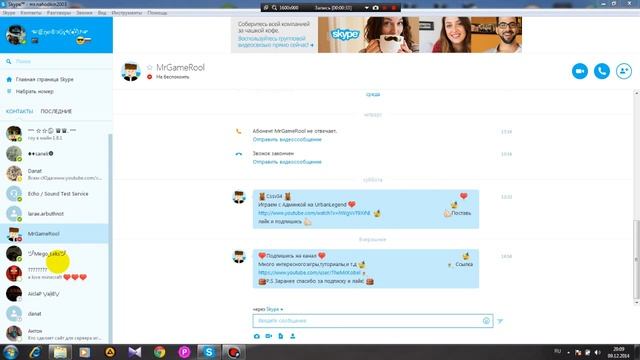Switch to the ПОСЛЕДНИЕ tab
The height and width of the screenshot is (360, 640).
point(56,111)
